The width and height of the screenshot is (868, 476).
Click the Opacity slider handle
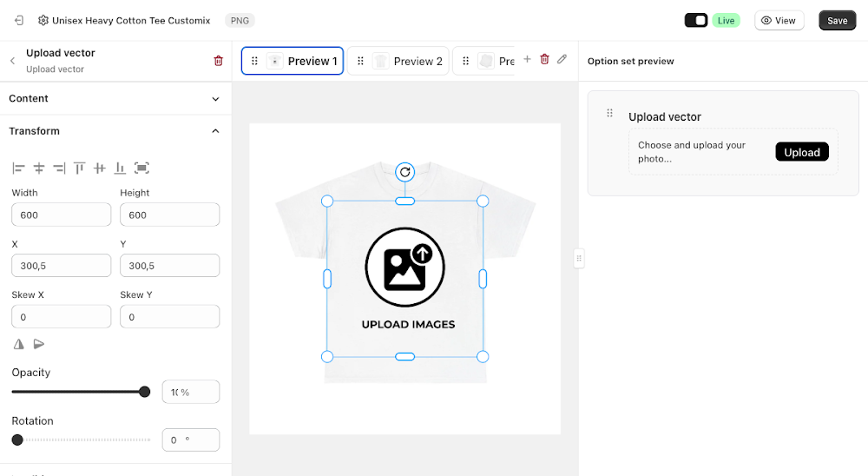point(144,392)
